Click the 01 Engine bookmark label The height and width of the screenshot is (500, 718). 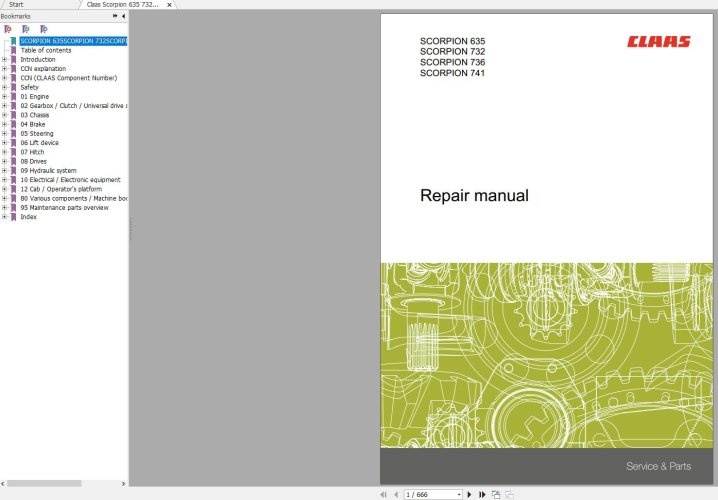pyautogui.click(x=34, y=97)
